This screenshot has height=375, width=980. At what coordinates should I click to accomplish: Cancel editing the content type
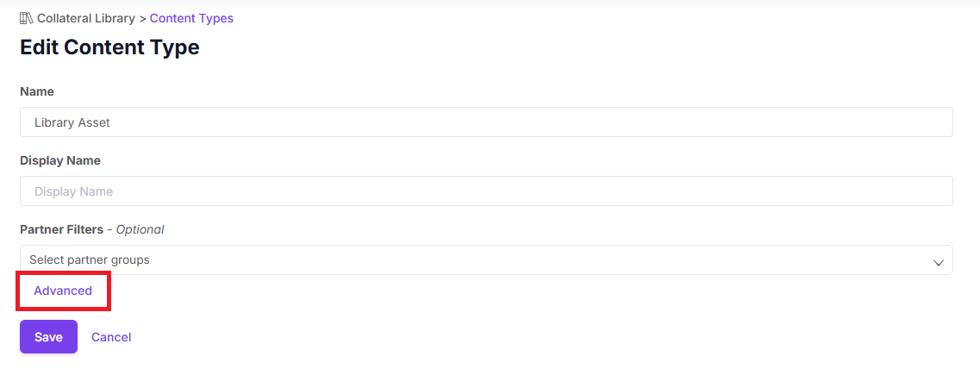pyautogui.click(x=111, y=337)
